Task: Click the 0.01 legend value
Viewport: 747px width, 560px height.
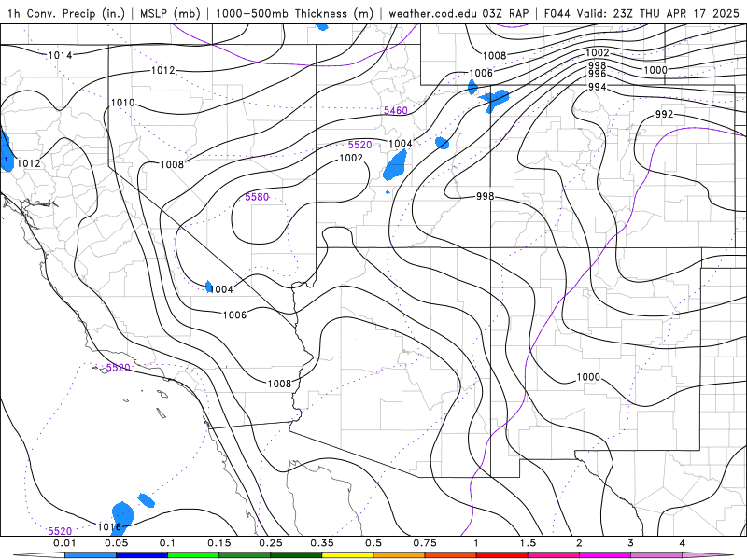Action: click(x=64, y=543)
